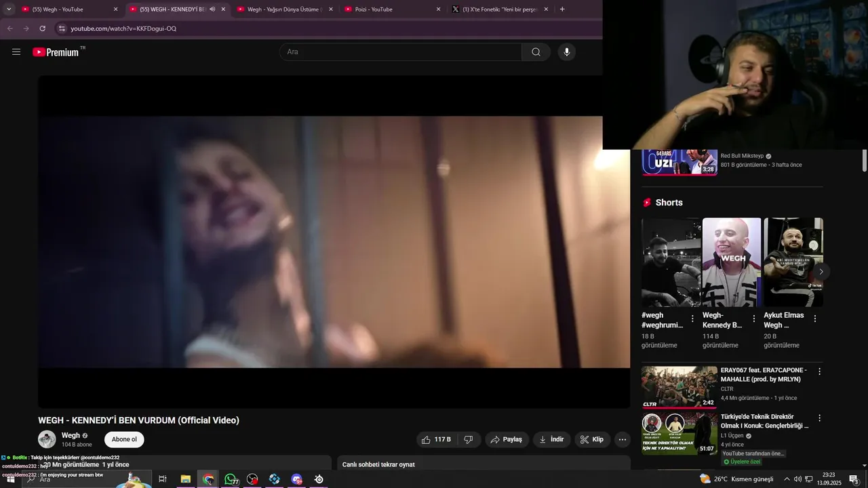Switch to Wegh - Yağsın Dünya Üstüme tab
This screenshot has width=868, height=488.
tap(285, 9)
